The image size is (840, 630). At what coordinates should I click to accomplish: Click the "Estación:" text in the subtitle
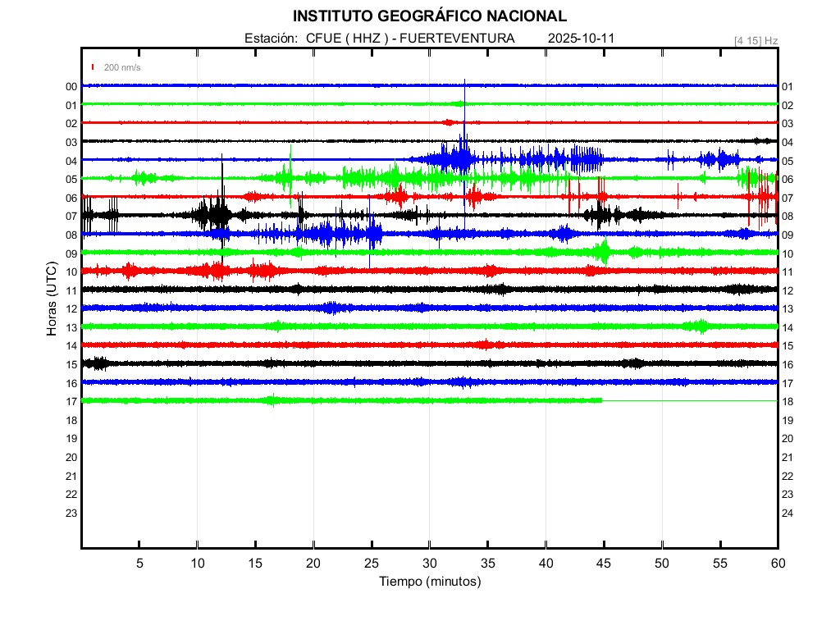point(270,39)
